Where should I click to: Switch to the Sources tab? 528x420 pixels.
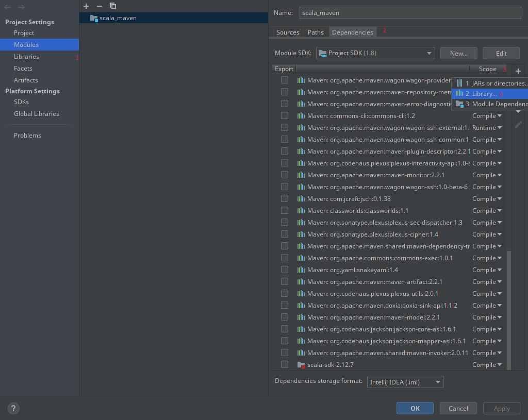pos(287,31)
